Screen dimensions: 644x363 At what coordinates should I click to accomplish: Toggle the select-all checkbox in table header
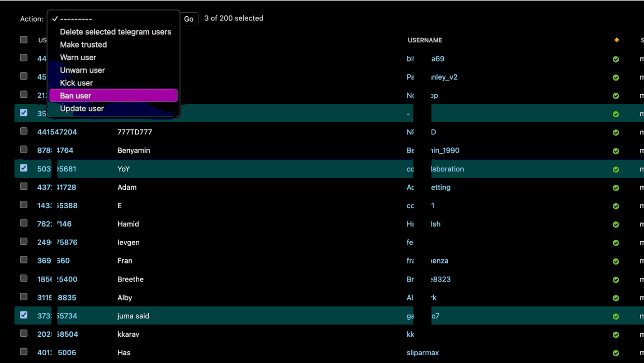tap(24, 40)
